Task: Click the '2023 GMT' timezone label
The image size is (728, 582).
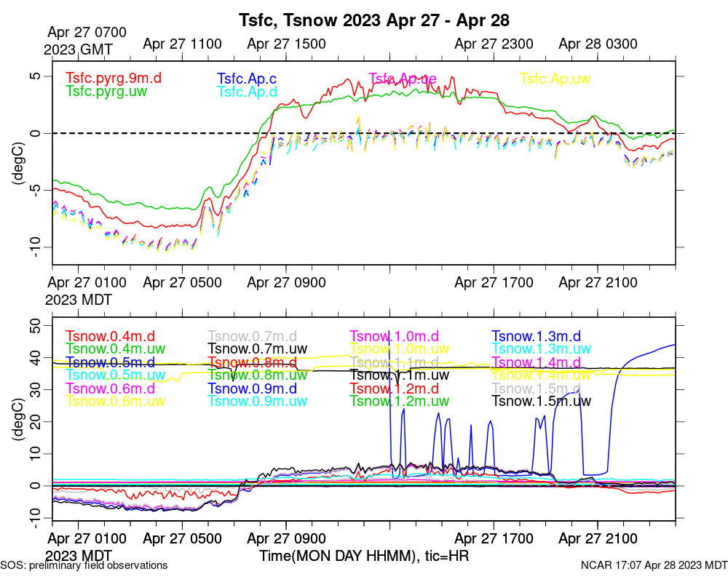Action: 78,49
